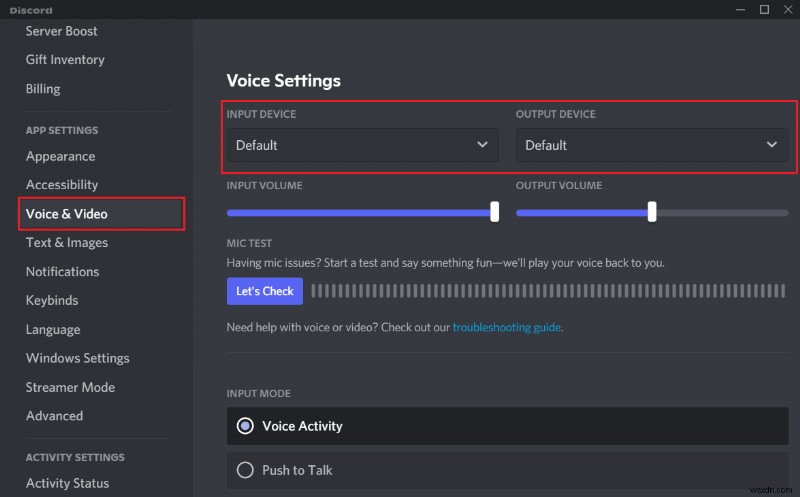Open Keybinds settings
This screenshot has height=497, width=800.
tap(52, 301)
